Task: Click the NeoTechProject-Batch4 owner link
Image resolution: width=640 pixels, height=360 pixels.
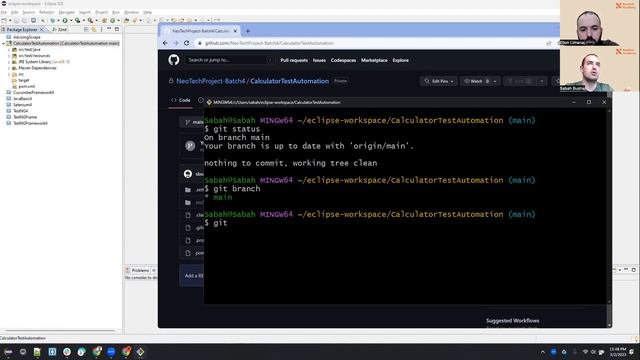Action: [x=210, y=81]
